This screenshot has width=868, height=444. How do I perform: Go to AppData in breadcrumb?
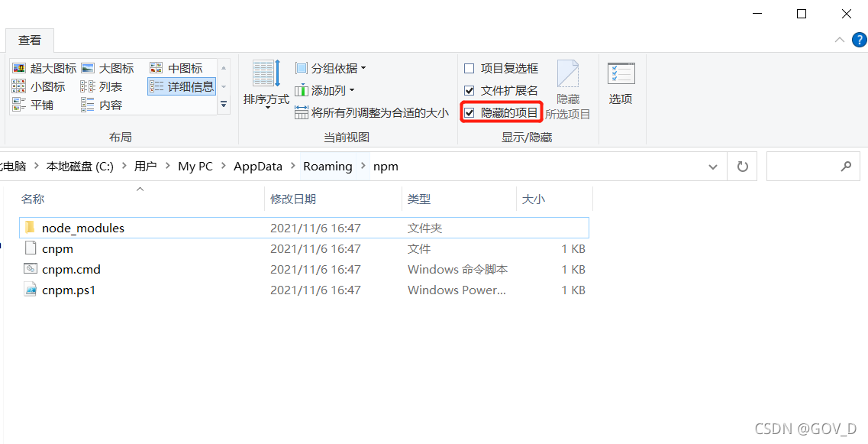point(258,167)
